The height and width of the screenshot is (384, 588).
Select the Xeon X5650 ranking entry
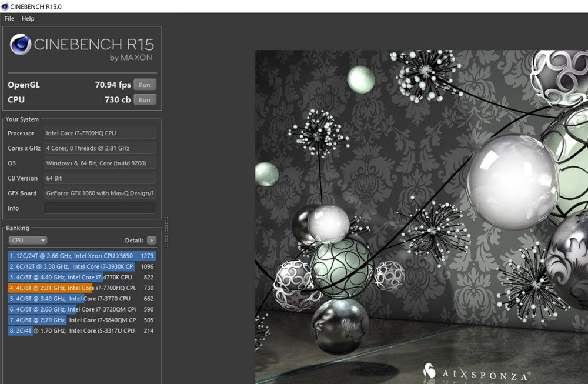point(82,256)
